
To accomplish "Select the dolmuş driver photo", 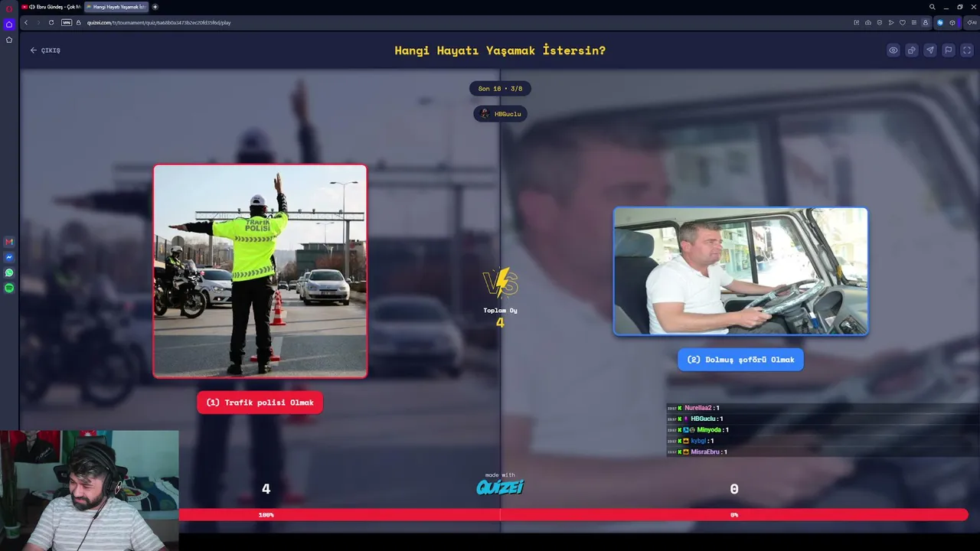I will (x=740, y=271).
